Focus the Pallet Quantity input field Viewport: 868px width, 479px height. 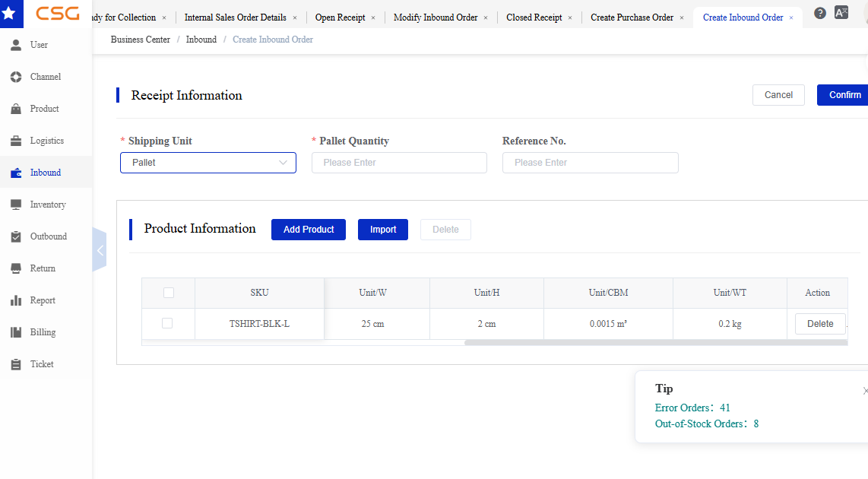pyautogui.click(x=399, y=163)
